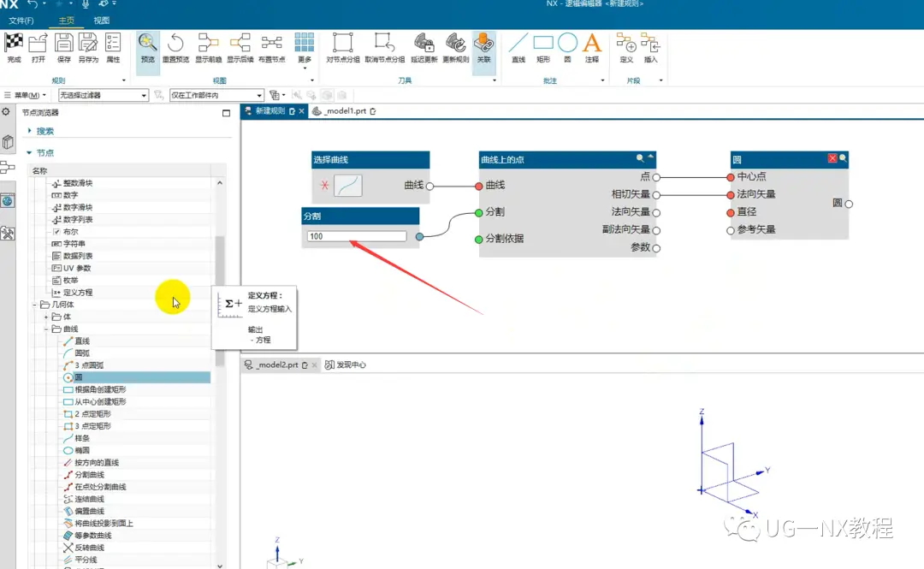
Task: Click the 对节点分组 group nodes icon
Action: click(342, 43)
